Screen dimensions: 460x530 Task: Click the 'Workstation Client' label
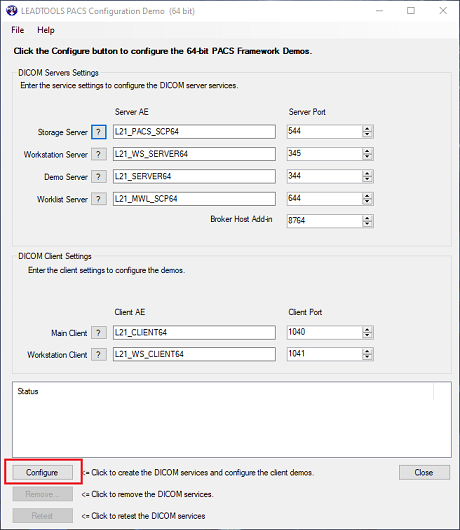point(57,355)
